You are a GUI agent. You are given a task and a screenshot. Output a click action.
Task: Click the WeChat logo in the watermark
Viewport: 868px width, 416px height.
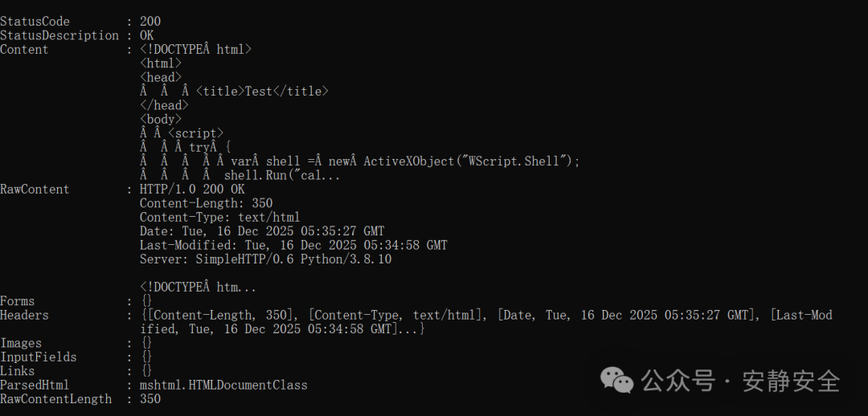618,379
